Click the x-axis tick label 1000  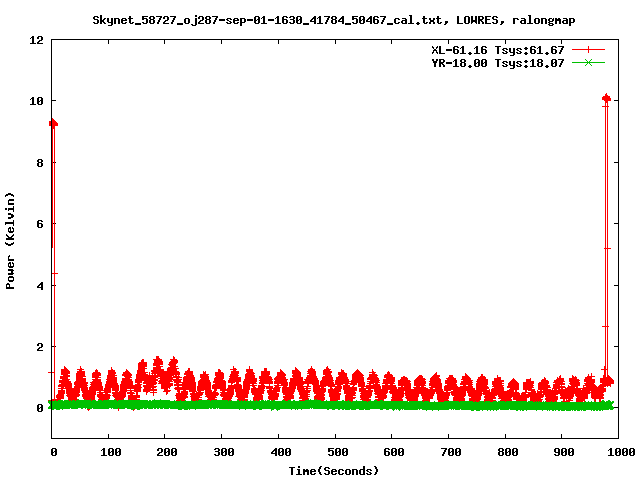(x=621, y=452)
